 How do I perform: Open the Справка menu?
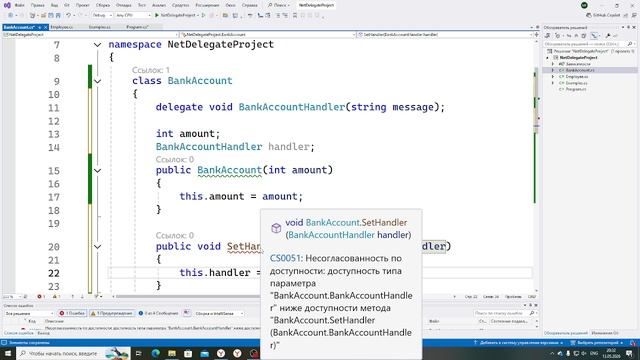(x=249, y=5)
